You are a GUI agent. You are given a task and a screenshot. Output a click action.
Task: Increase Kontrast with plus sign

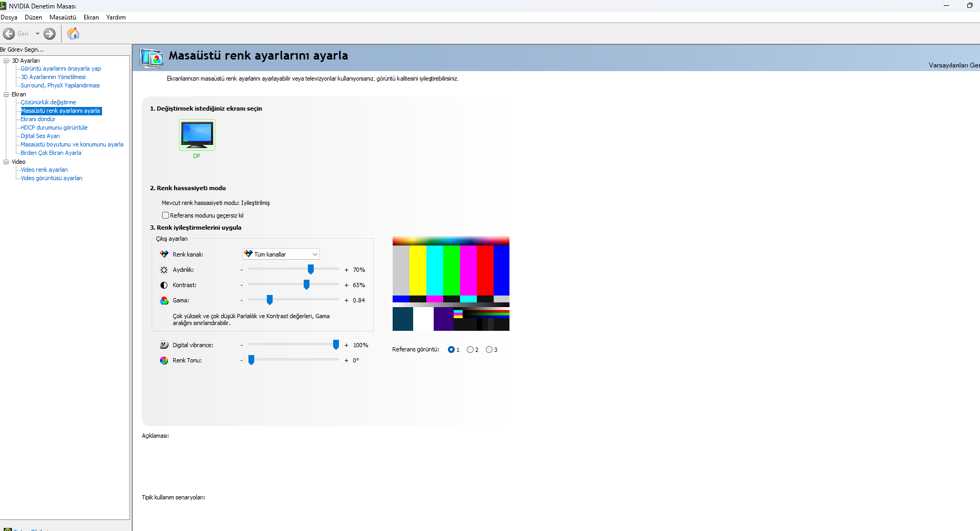(346, 285)
